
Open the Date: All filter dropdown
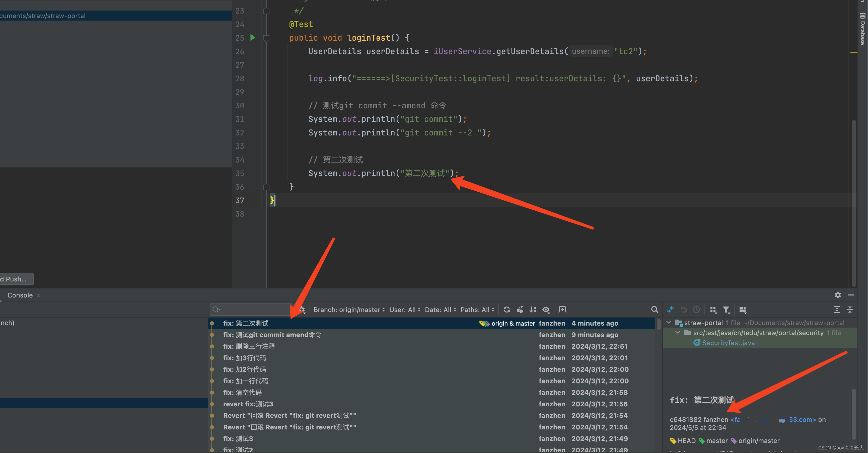(441, 310)
